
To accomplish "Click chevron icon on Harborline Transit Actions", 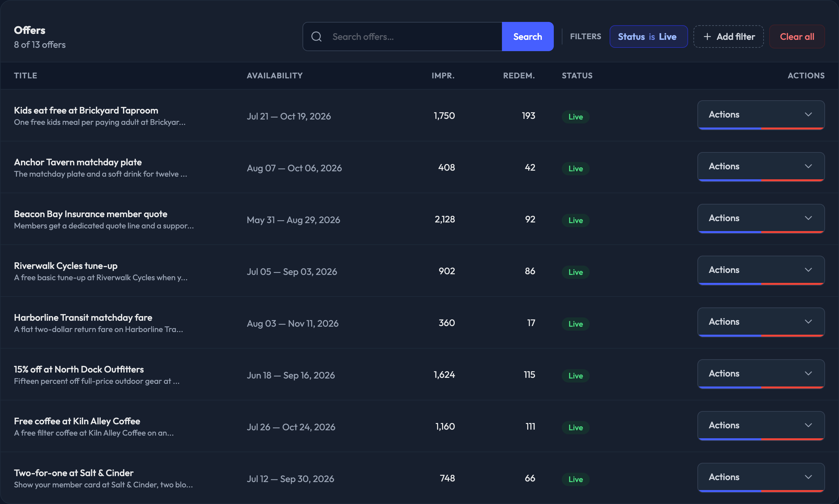I will point(808,322).
